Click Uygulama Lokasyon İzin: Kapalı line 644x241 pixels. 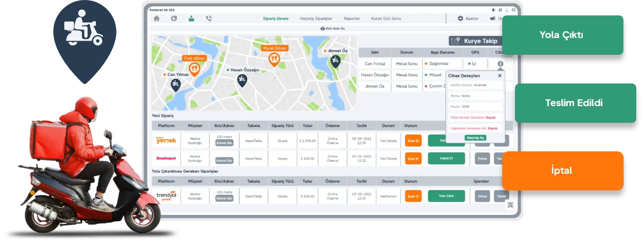tap(475, 128)
